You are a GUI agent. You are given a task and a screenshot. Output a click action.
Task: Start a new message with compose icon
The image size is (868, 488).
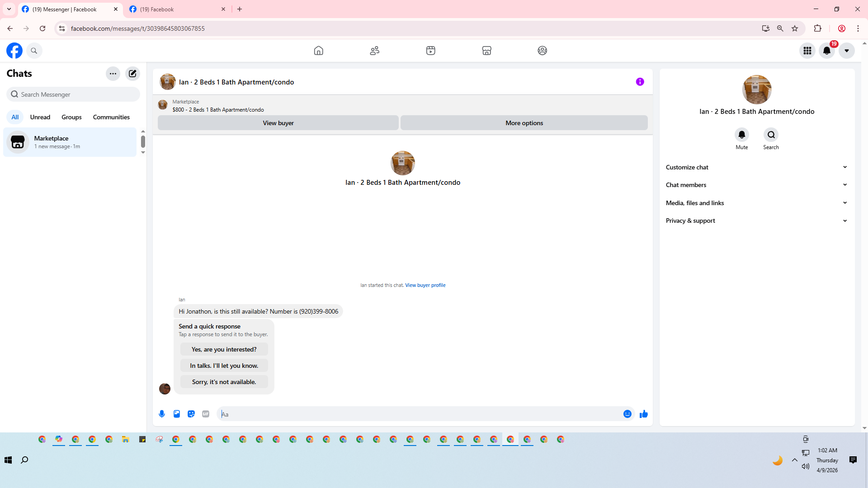132,74
